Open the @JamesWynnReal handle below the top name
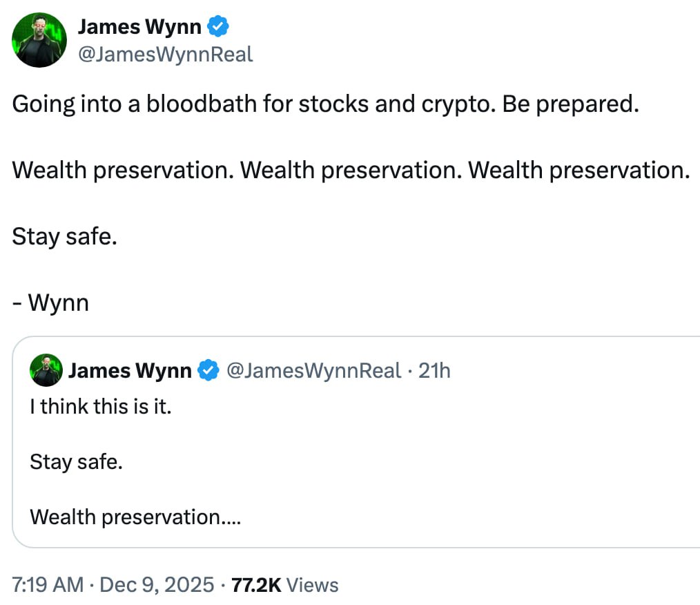Screen dimensions: 700x605 click(x=165, y=54)
